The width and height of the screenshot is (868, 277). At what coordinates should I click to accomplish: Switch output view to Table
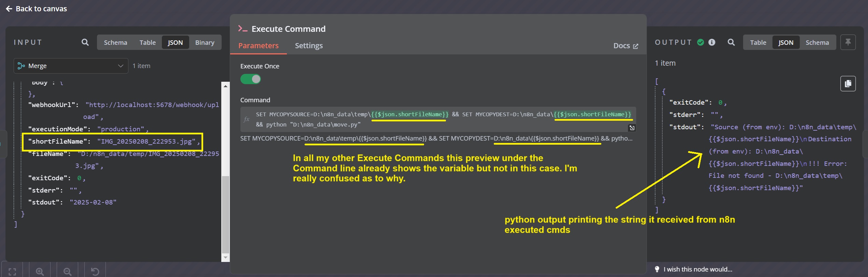[758, 42]
